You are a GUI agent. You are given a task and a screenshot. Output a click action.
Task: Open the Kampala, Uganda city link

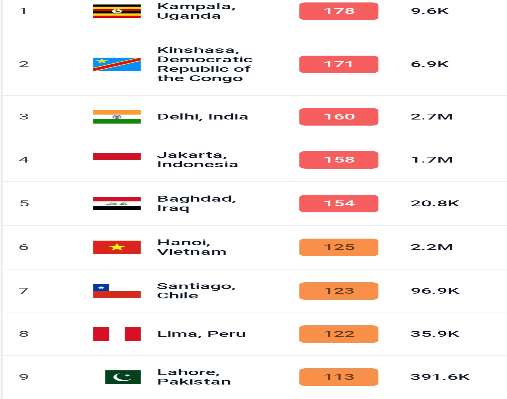[196, 11]
